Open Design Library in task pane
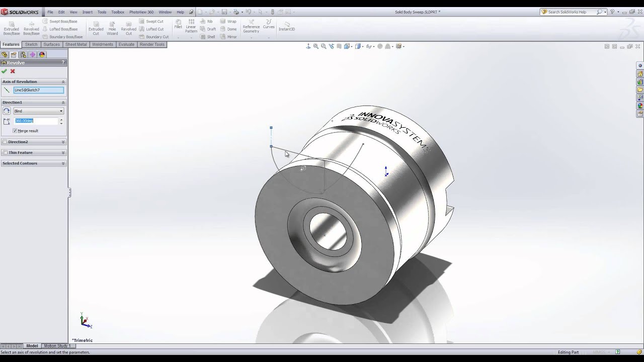The width and height of the screenshot is (644, 362). point(640,81)
